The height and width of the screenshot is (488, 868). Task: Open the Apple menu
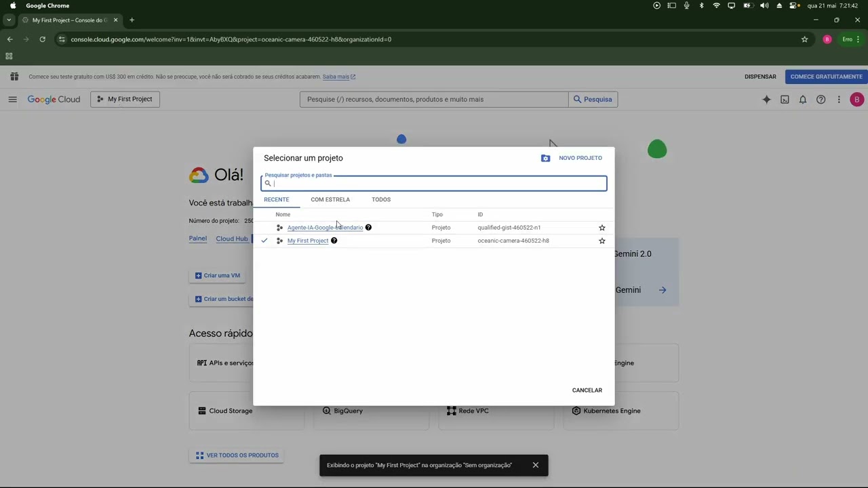click(13, 5)
